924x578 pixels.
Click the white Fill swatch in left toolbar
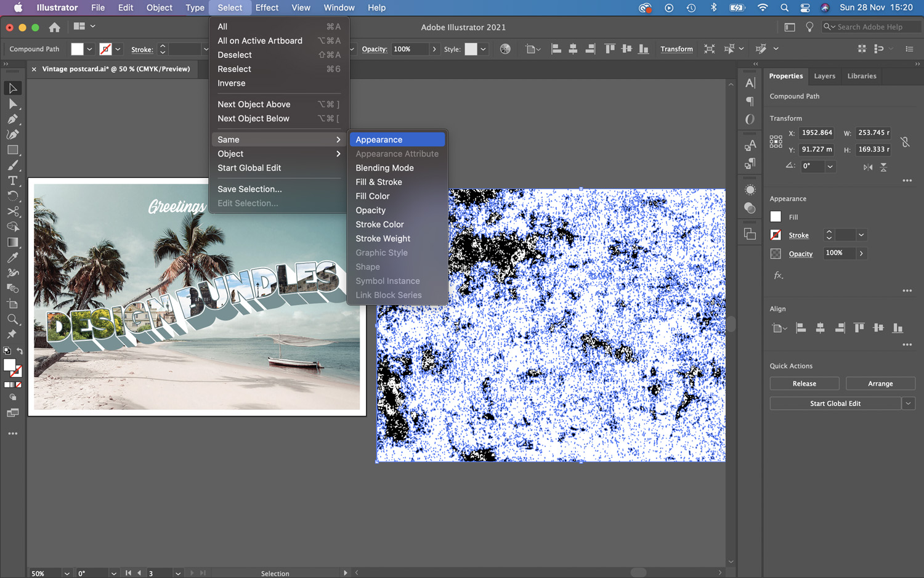pyautogui.click(x=9, y=365)
